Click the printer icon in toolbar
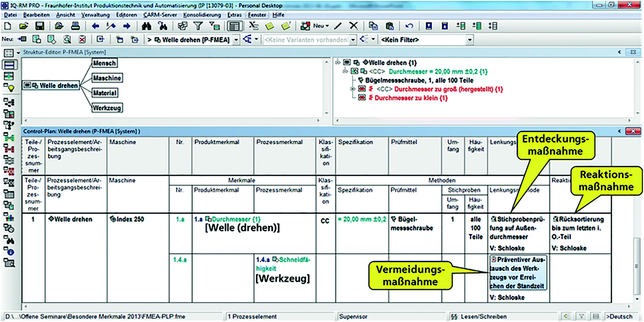This screenshot has height=322, width=644. pyautogui.click(x=75, y=26)
